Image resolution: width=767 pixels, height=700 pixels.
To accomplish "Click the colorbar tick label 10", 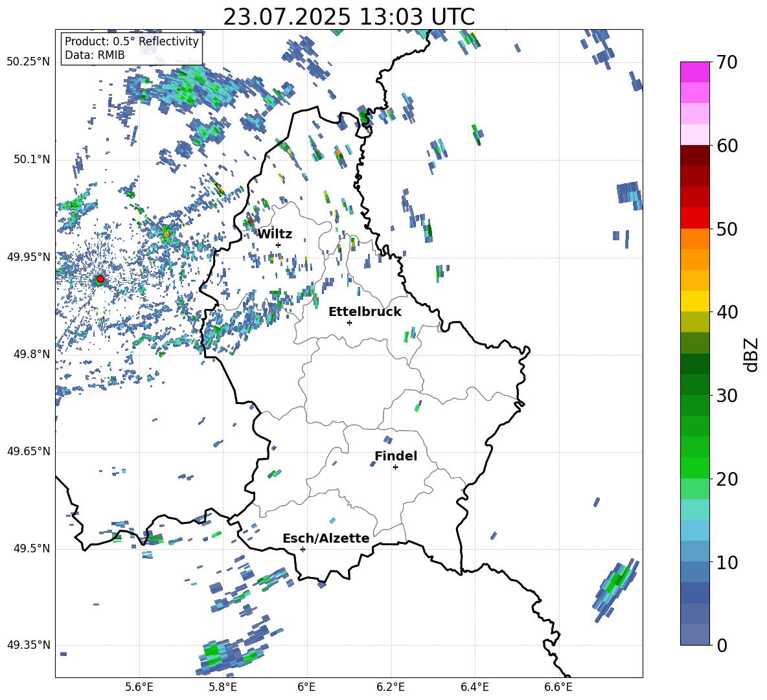I will click(x=727, y=562).
